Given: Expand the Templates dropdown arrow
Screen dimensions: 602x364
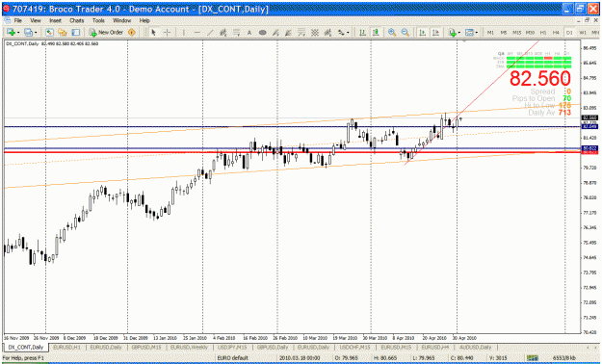Looking at the screenshot, I should 477,33.
